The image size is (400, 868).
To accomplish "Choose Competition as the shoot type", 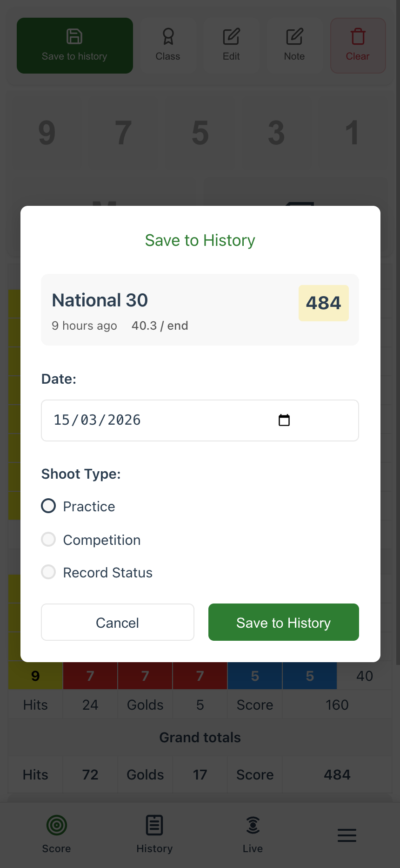I will point(48,539).
